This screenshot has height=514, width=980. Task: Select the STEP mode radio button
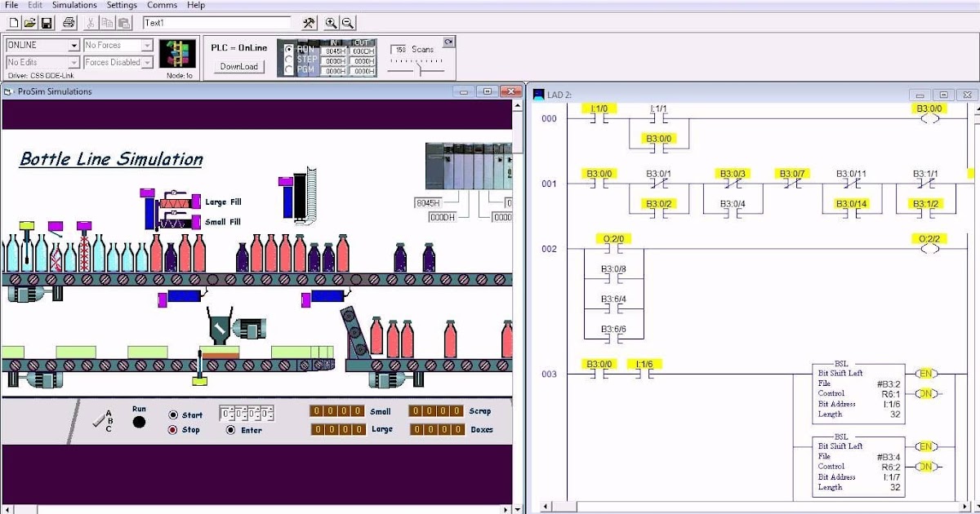[290, 59]
